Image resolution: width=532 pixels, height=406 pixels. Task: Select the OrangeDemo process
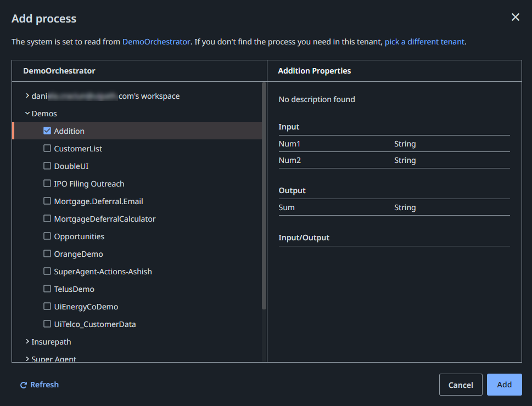[47, 253]
